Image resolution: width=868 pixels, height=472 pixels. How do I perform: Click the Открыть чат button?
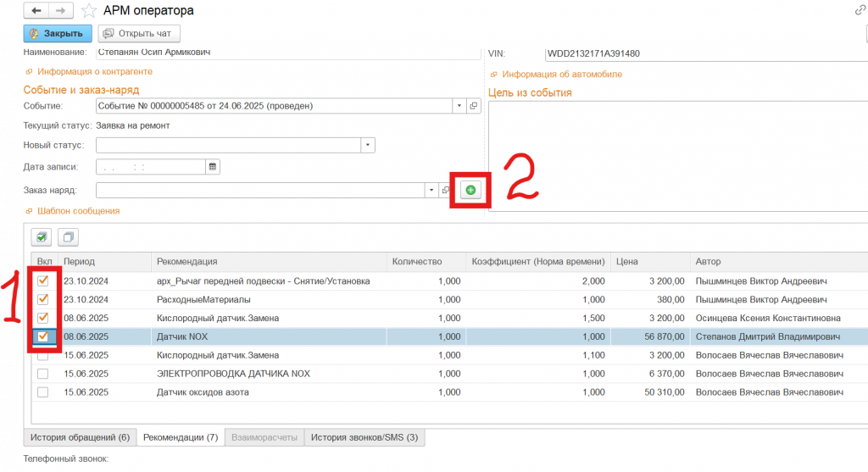pos(139,34)
